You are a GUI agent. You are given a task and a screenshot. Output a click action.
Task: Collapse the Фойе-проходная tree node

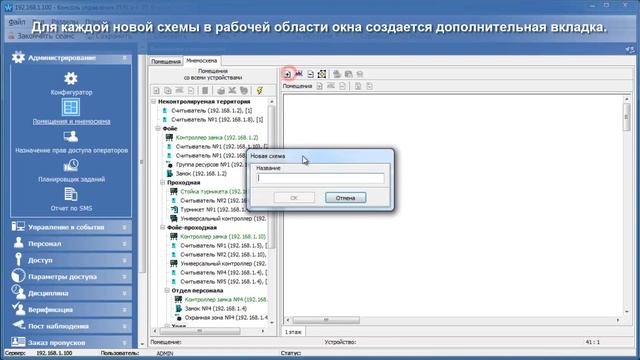click(162, 227)
